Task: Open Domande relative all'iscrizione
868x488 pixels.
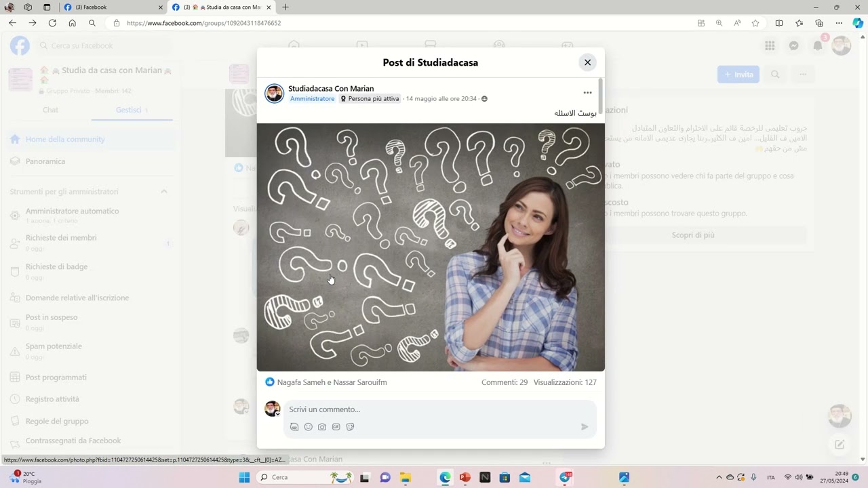Action: tap(90, 298)
